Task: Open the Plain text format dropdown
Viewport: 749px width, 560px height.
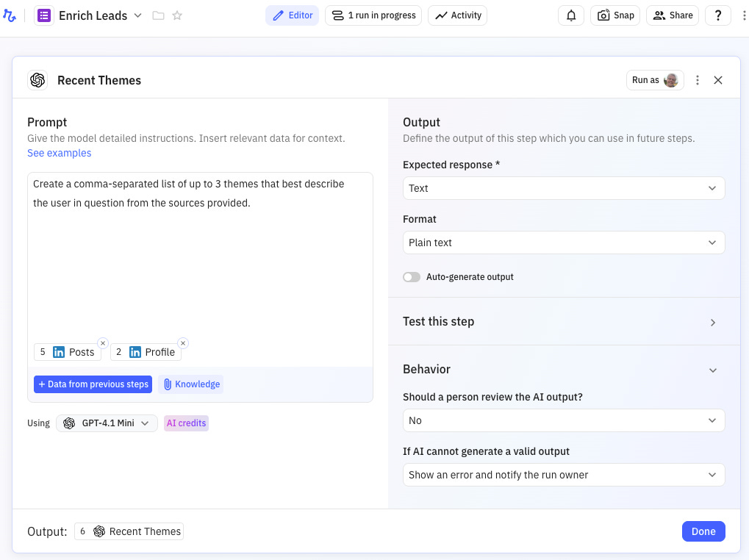Action: [x=564, y=243]
